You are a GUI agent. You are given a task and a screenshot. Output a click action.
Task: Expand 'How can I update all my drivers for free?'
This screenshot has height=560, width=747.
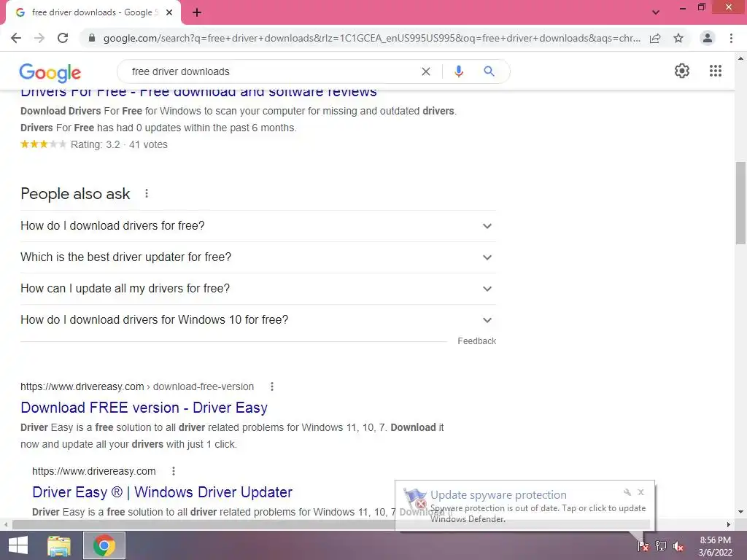pos(258,289)
